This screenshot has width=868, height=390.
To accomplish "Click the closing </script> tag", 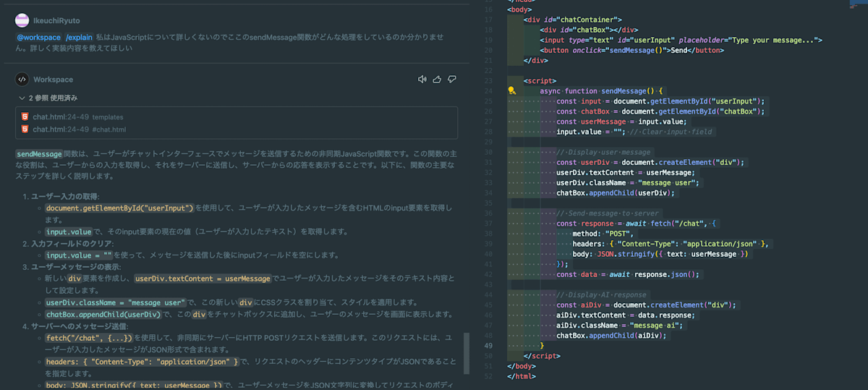I will pos(542,356).
